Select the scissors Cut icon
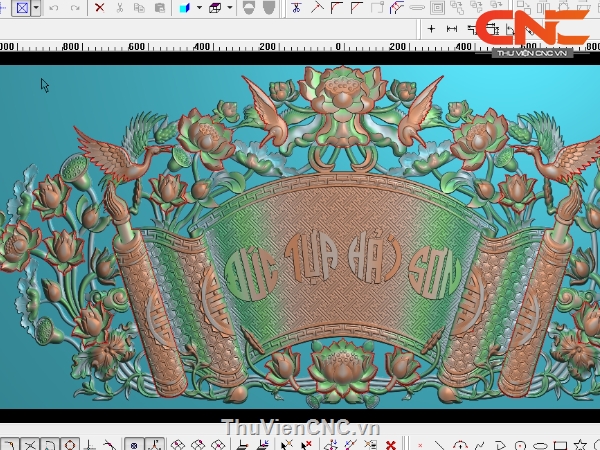 click(x=120, y=8)
